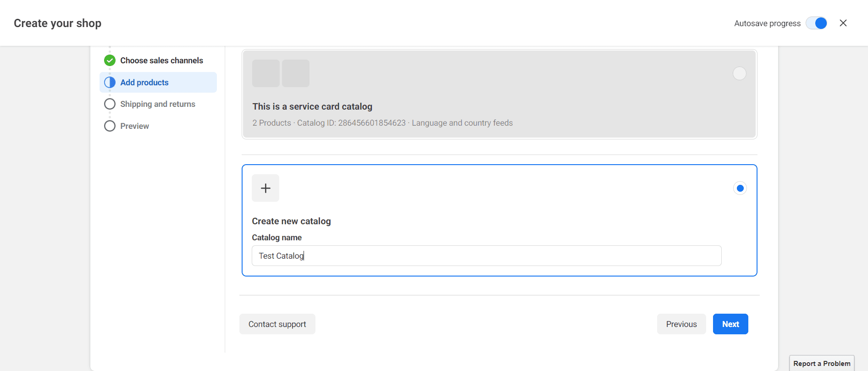Image resolution: width=868 pixels, height=371 pixels.
Task: Click the Preview step circle icon
Action: pos(110,126)
